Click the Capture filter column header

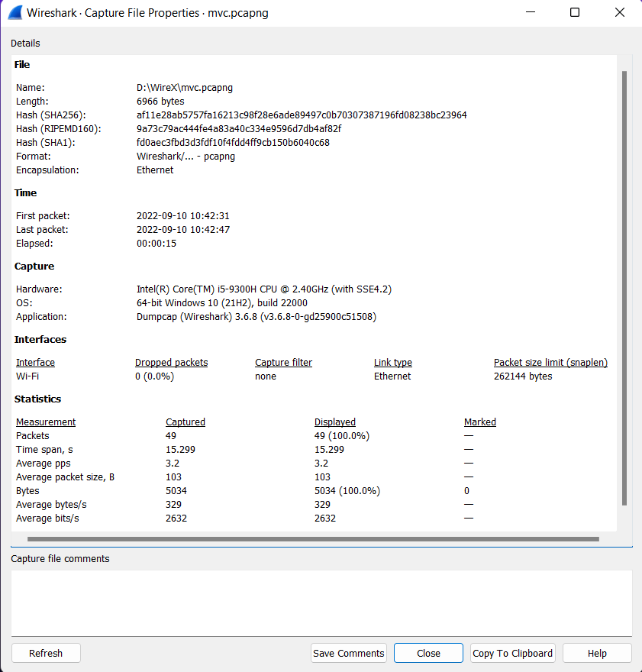(x=283, y=362)
